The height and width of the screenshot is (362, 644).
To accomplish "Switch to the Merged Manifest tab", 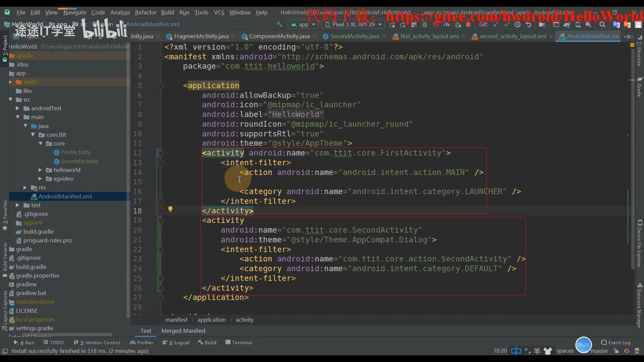I will pos(183,331).
